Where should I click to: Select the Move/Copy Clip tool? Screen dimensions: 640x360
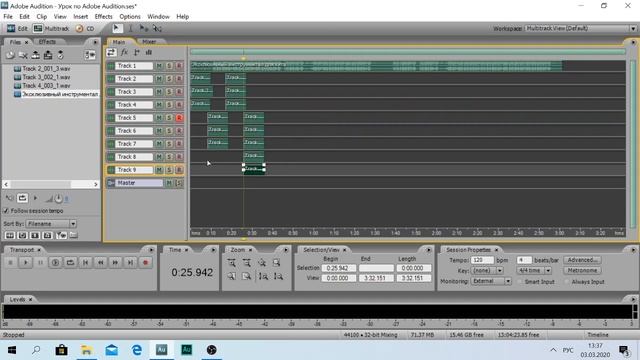144,28
